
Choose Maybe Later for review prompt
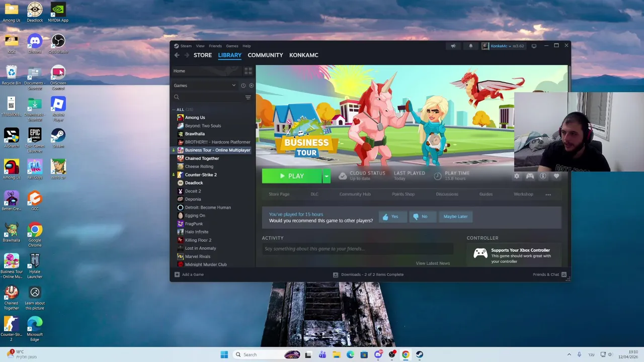point(455,217)
